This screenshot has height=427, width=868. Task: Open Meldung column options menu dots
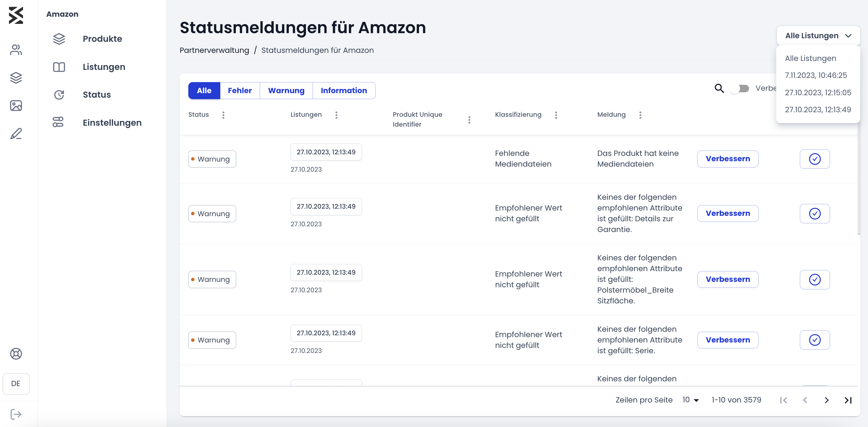[640, 115]
